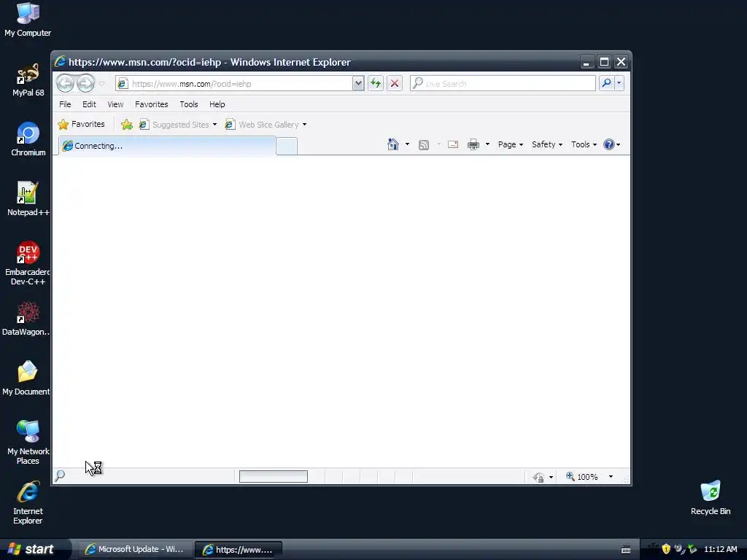Open the search provider options dropdown
747x560 pixels.
(619, 83)
